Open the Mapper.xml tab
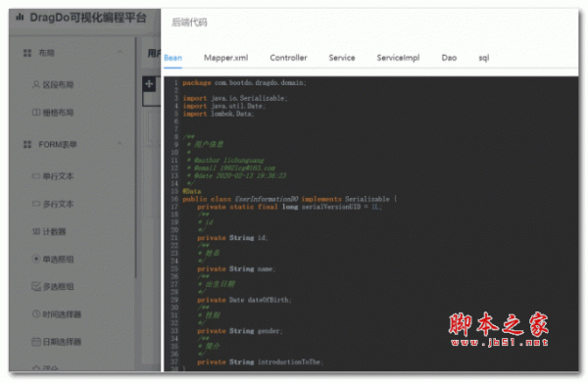The height and width of the screenshot is (382, 588). (x=225, y=58)
